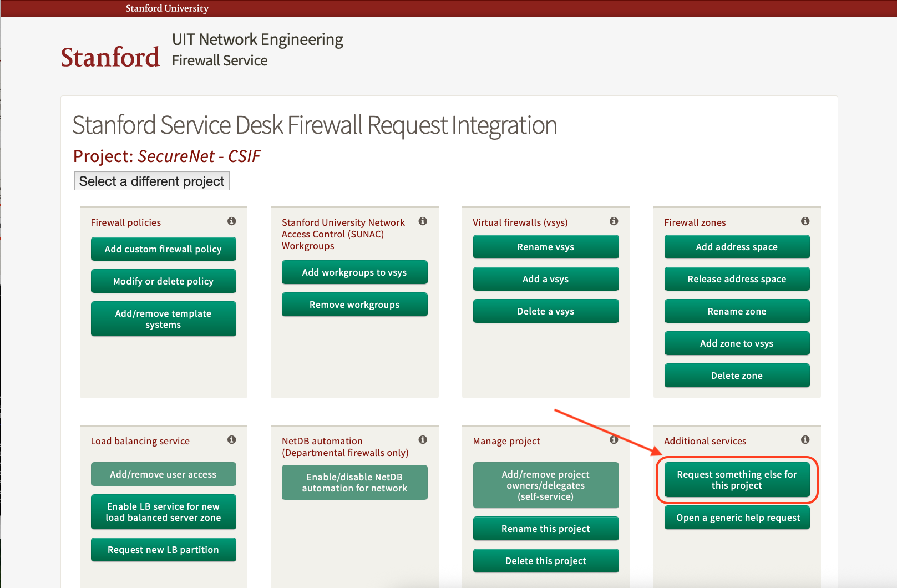Click Enable/disable NetDB automation for network
Image resolution: width=897 pixels, height=588 pixels.
tap(354, 483)
